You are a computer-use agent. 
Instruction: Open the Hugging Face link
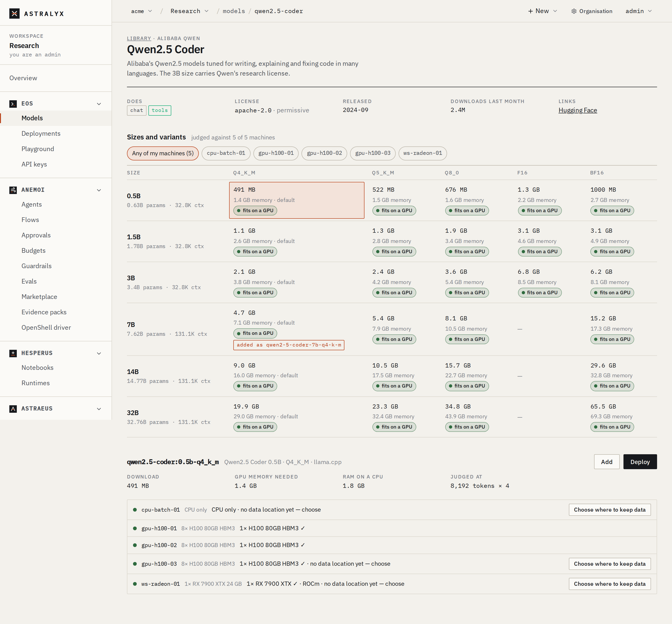pyautogui.click(x=577, y=110)
